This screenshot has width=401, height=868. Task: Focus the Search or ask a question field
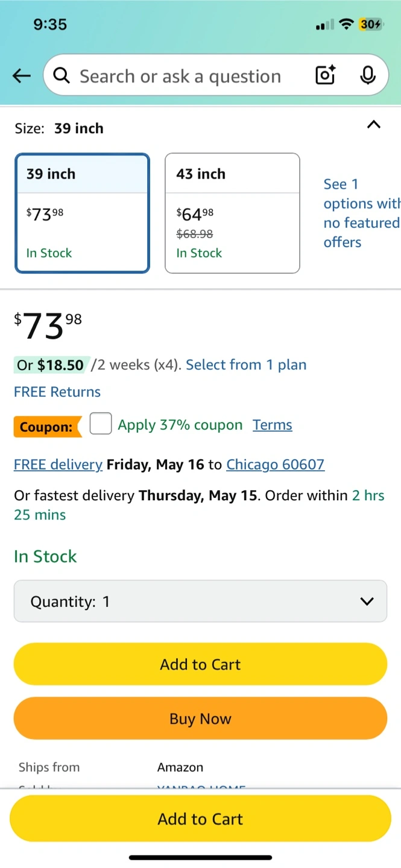pyautogui.click(x=181, y=76)
